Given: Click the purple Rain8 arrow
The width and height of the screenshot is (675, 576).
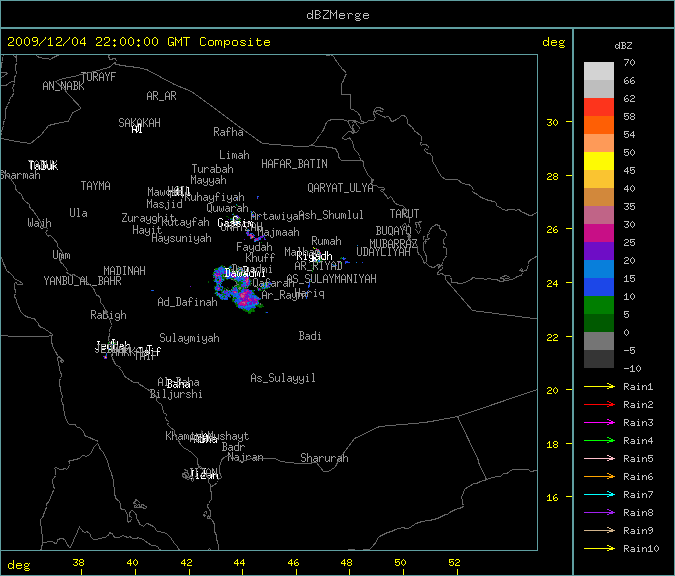Looking at the screenshot, I should point(599,512).
